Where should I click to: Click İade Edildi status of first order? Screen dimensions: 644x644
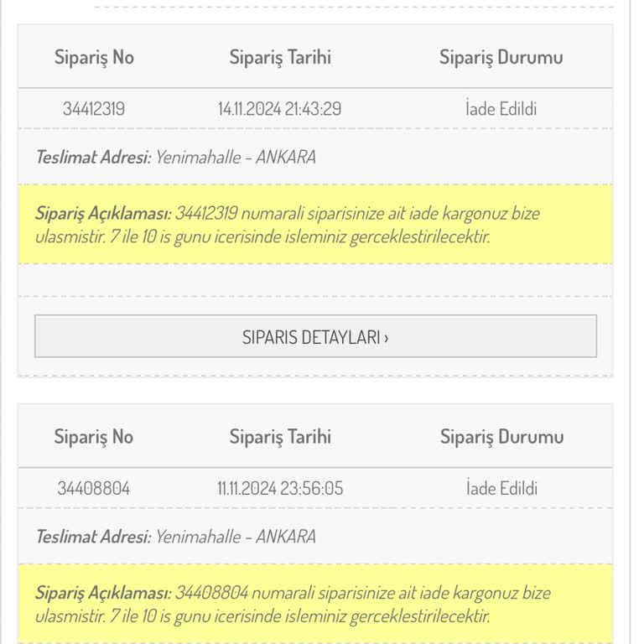501,109
